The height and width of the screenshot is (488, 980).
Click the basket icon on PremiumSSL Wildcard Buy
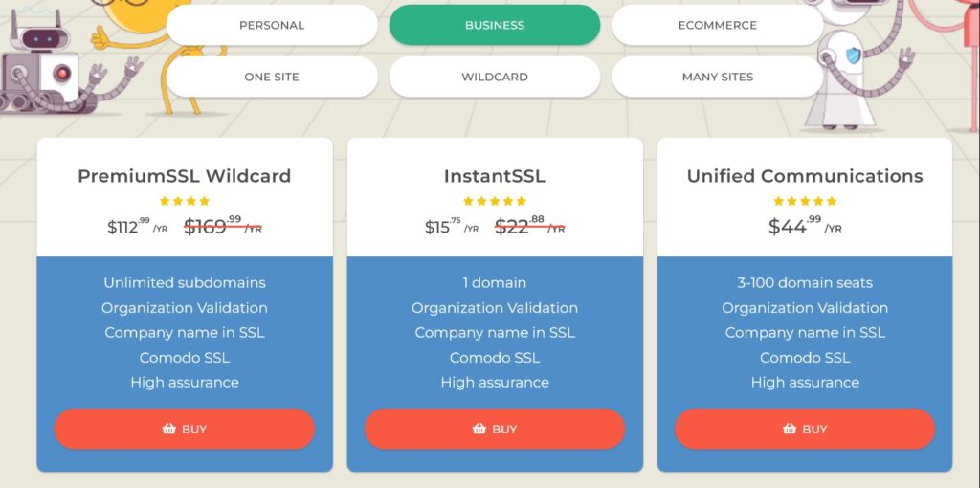pos(168,429)
